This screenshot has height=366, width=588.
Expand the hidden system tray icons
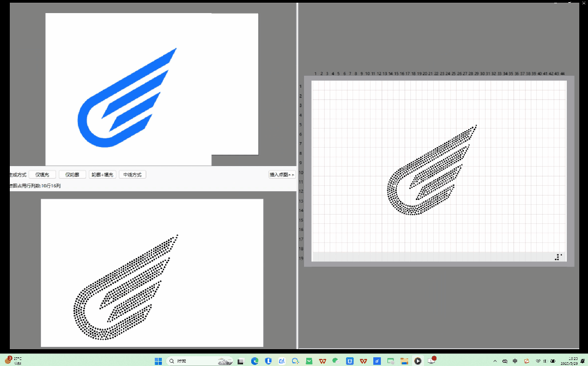coord(495,361)
